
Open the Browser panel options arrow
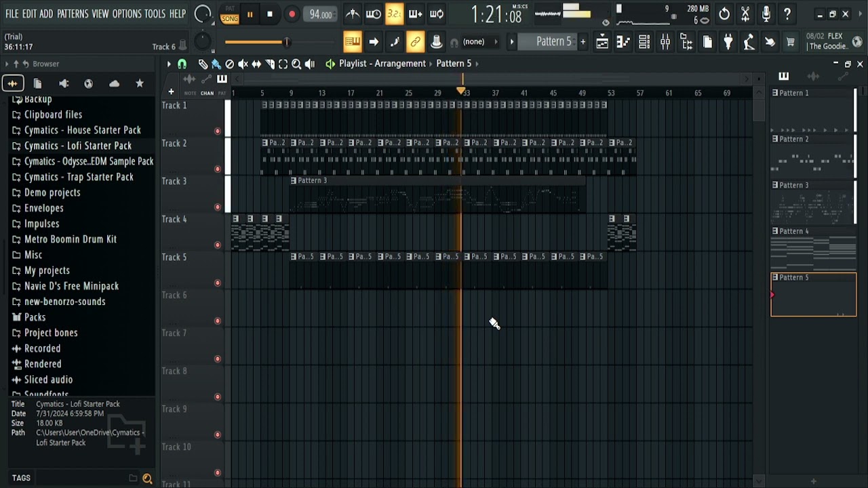coord(7,64)
